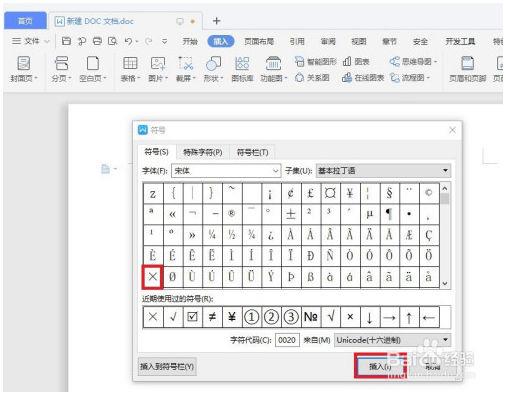Click the 字符代码 code input field

pos(287,340)
